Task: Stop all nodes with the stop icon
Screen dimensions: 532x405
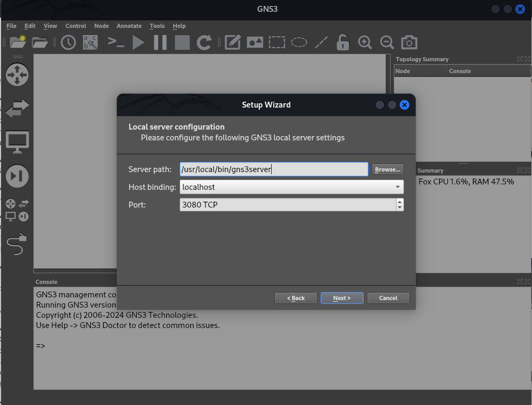Action: (182, 42)
